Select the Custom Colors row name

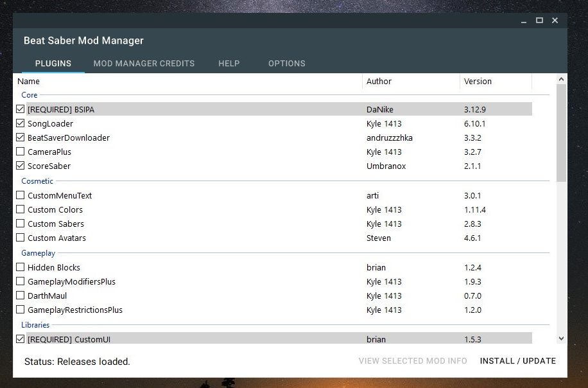(55, 209)
